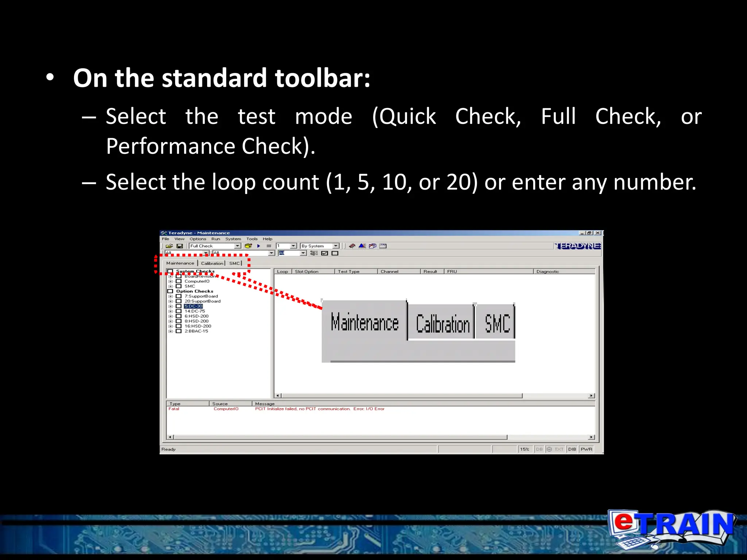
Task: Check the BoardRevision checkbox
Action: pyautogui.click(x=179, y=276)
